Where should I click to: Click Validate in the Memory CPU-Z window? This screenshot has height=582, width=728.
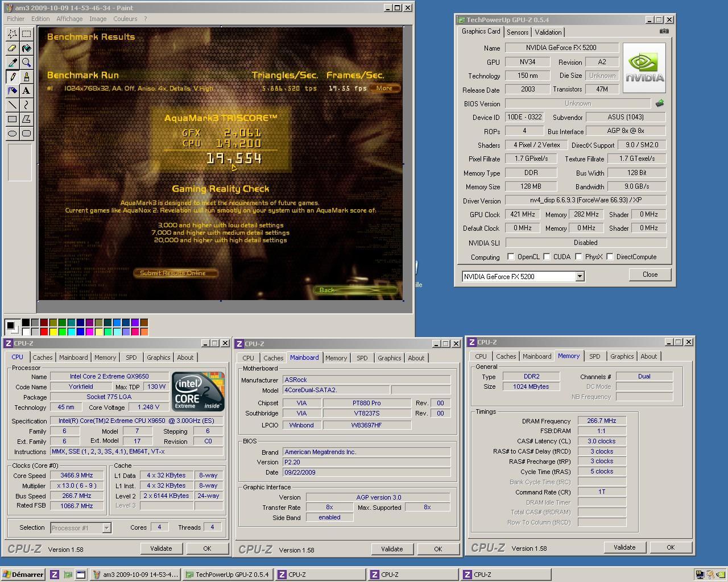click(624, 547)
